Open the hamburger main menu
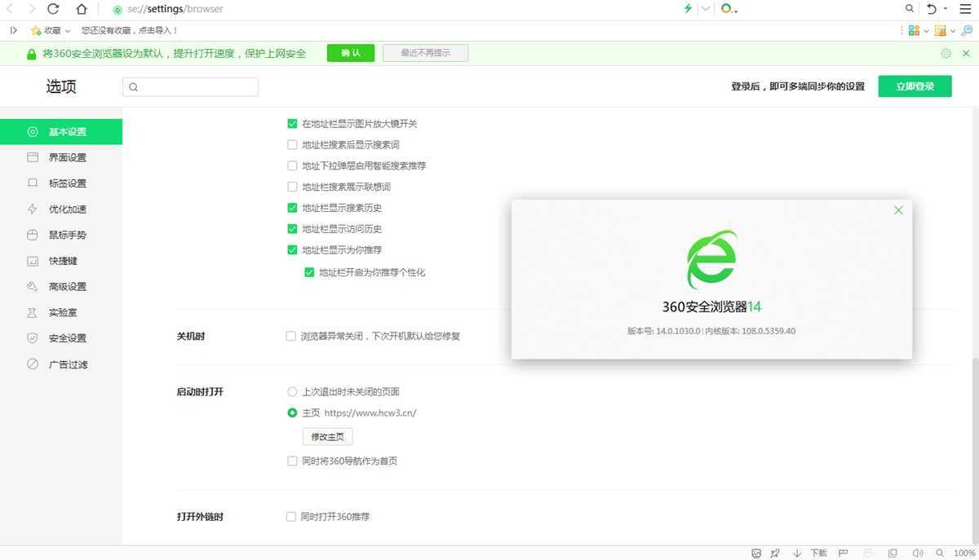Image resolution: width=979 pixels, height=560 pixels. point(965,9)
